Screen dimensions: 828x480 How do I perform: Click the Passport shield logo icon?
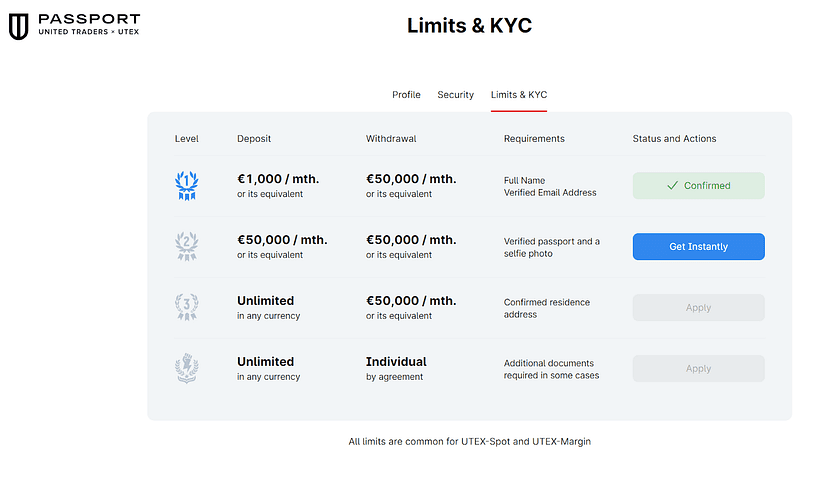coord(18,26)
